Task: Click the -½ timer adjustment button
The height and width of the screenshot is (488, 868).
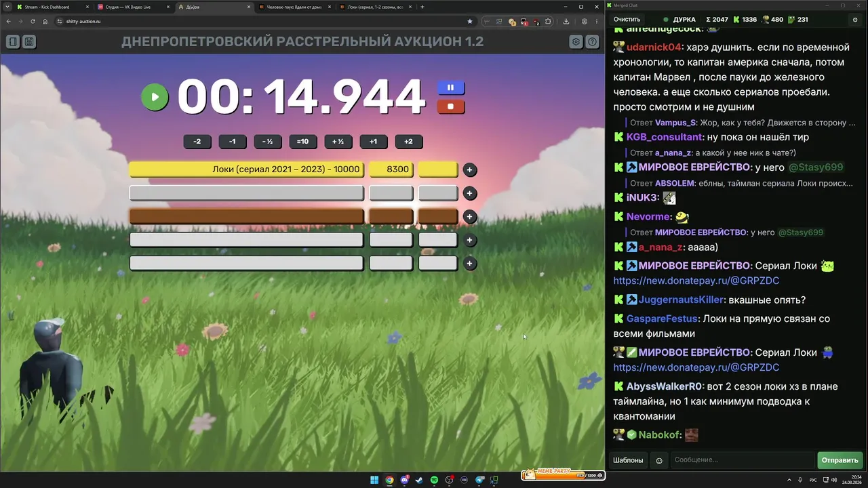Action: (x=268, y=142)
